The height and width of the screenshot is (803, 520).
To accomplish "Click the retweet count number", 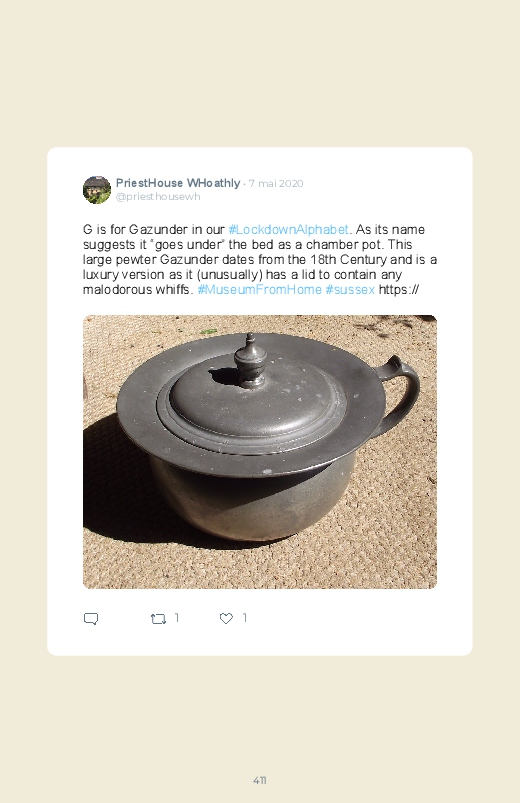I will click(x=177, y=618).
